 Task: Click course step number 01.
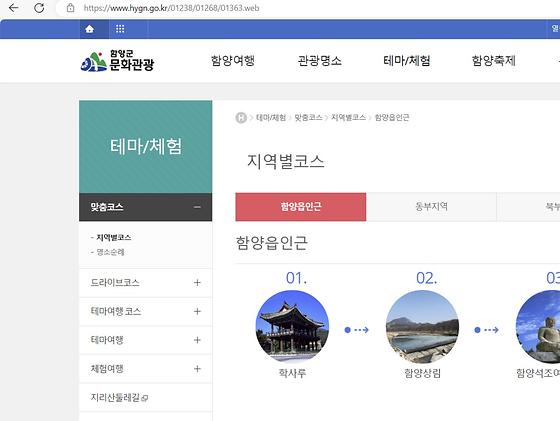click(x=296, y=278)
